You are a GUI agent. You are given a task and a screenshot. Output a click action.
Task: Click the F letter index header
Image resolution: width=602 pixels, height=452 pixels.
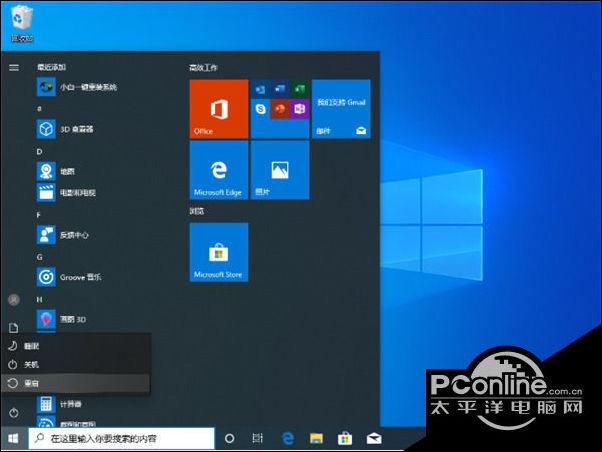(x=38, y=215)
